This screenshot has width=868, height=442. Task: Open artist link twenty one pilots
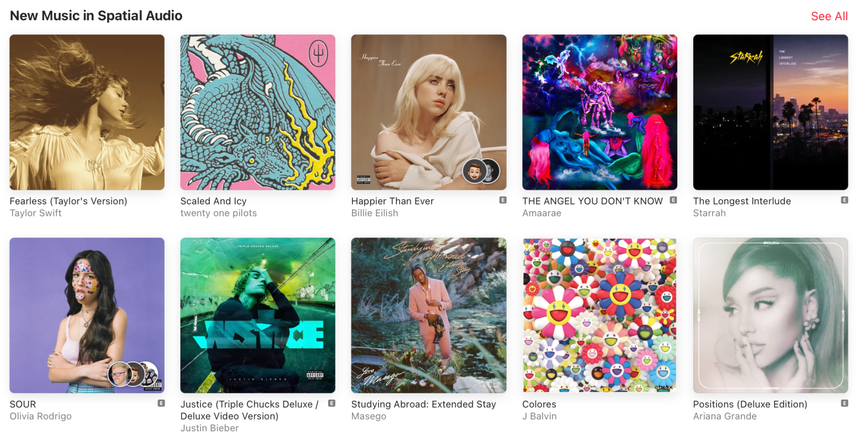(218, 213)
